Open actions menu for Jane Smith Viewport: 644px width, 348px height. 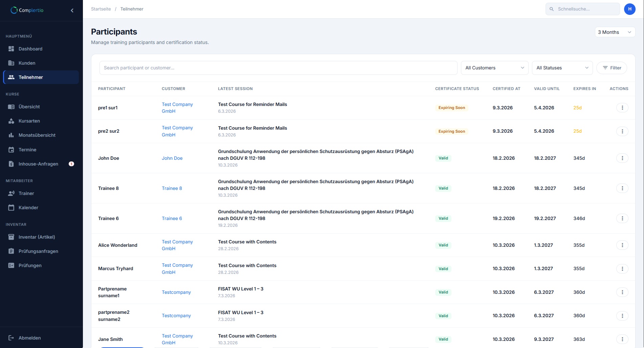pyautogui.click(x=622, y=339)
